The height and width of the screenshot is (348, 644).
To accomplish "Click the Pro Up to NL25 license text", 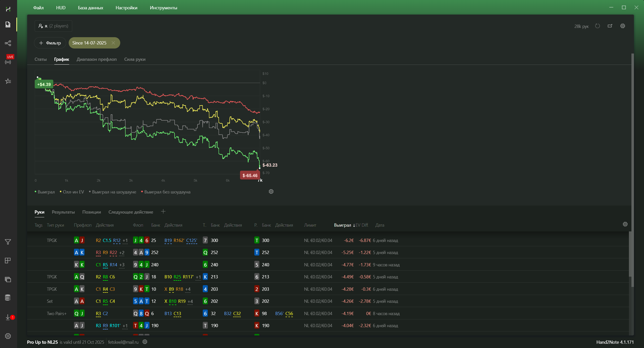I will point(43,342).
